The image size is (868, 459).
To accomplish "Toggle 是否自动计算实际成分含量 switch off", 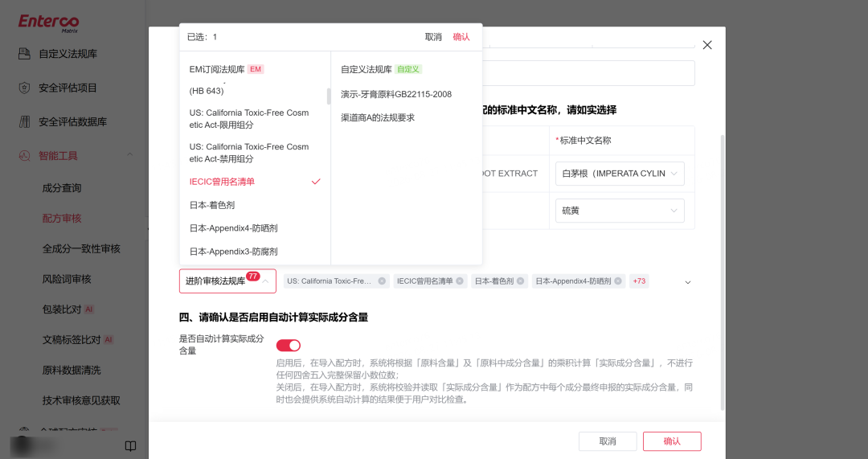I will (289, 346).
